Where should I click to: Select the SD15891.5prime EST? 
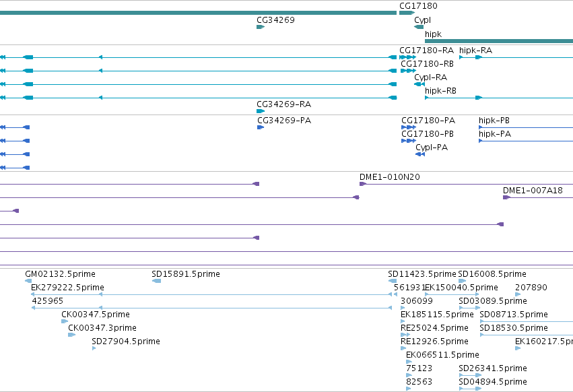click(x=156, y=281)
